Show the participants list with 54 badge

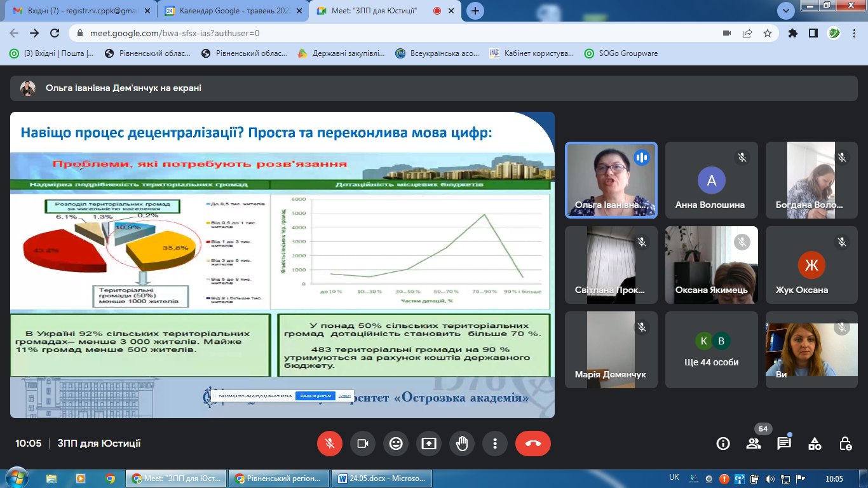[754, 444]
